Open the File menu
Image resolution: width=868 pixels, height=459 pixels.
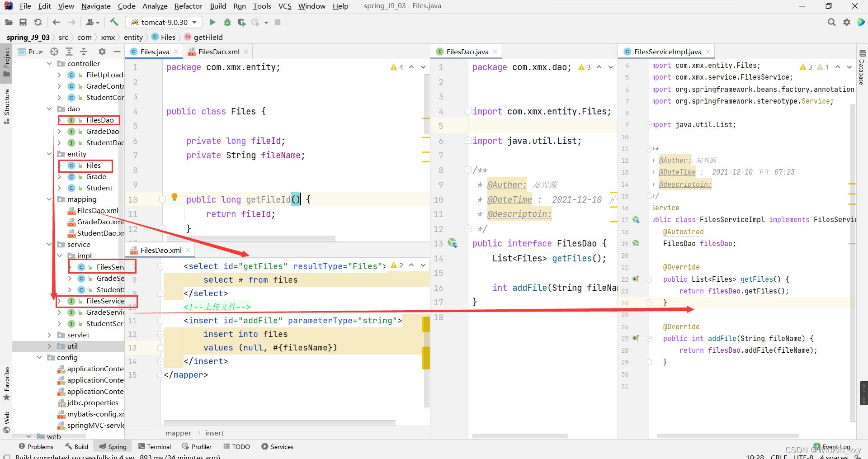(x=25, y=6)
